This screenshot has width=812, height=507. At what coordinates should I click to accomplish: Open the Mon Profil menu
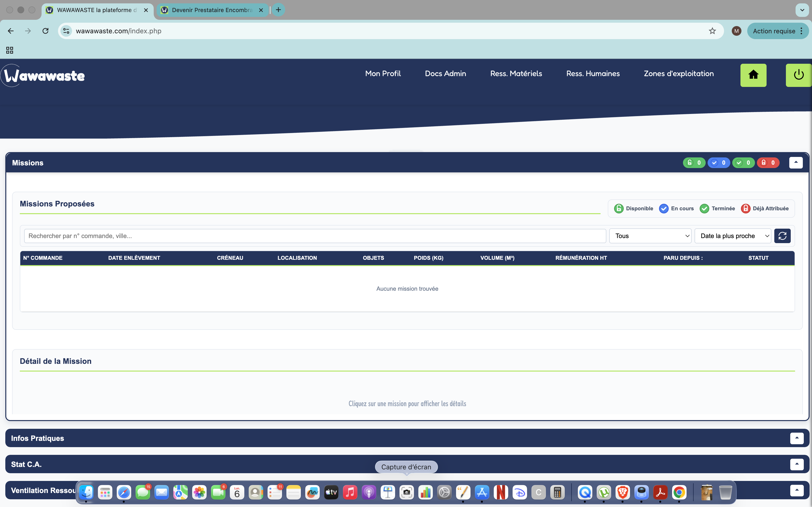click(x=383, y=73)
